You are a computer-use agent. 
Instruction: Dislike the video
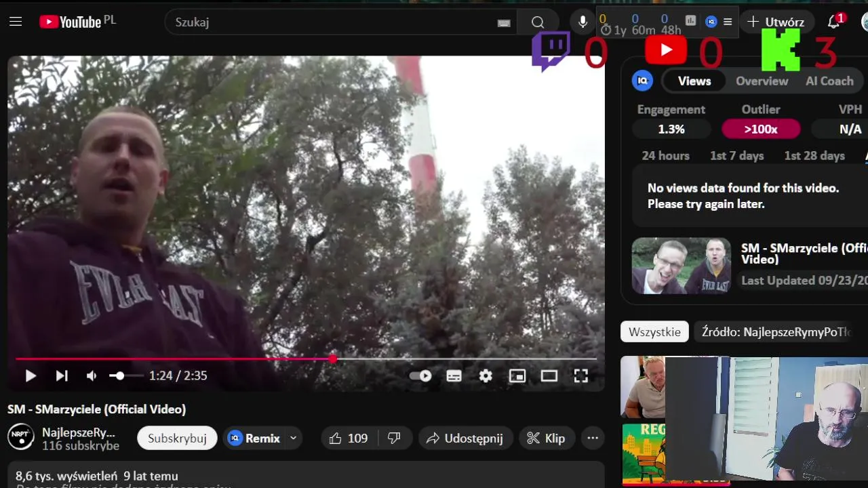click(x=394, y=439)
